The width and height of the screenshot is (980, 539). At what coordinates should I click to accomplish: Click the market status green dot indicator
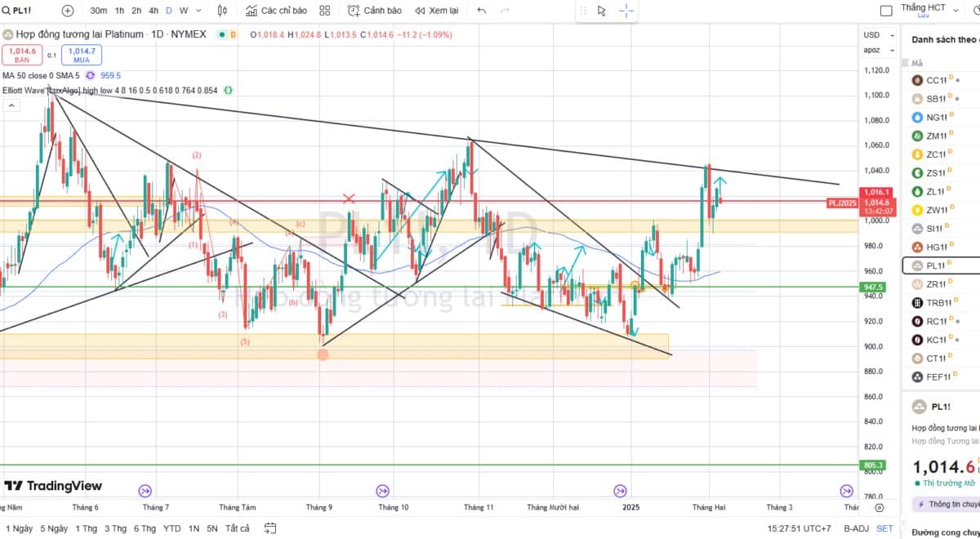click(x=222, y=34)
